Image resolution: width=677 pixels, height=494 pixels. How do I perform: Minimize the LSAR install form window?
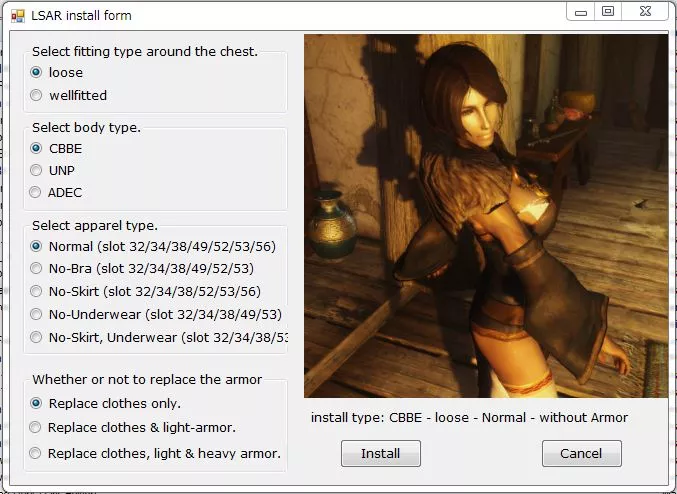[581, 12]
